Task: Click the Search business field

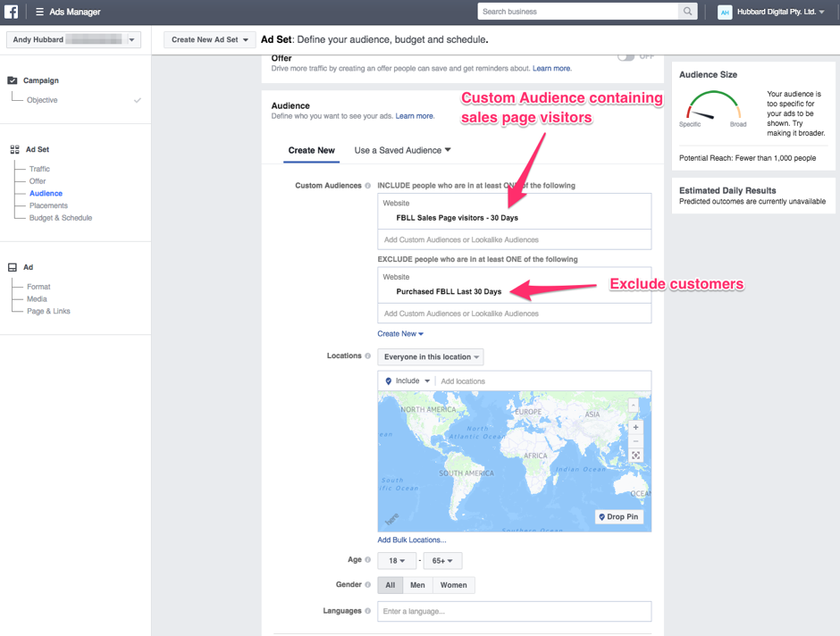Action: 577,12
